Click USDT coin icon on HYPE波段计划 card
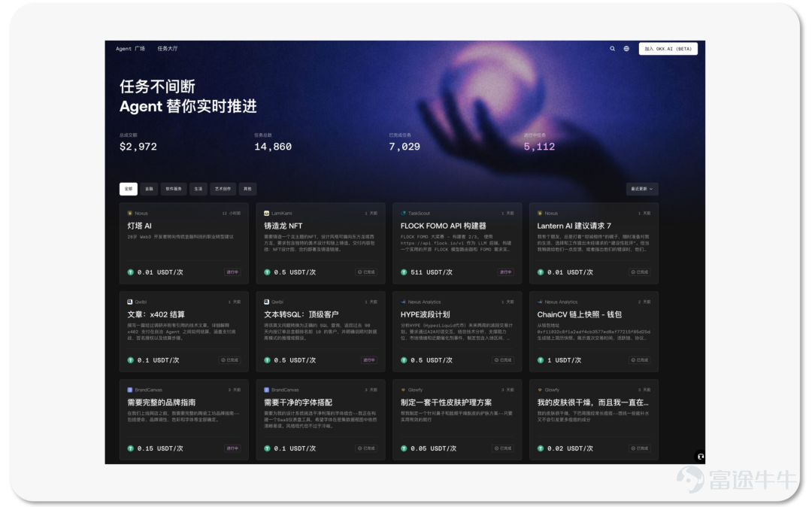 (404, 360)
